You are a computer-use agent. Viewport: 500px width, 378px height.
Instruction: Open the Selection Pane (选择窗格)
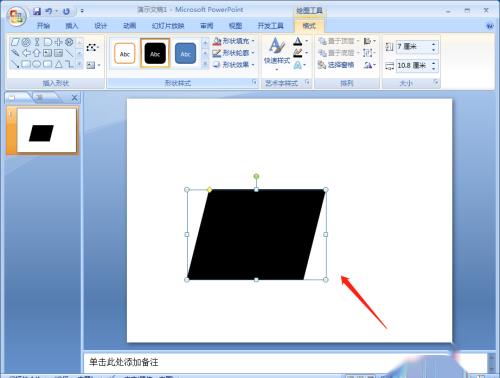tap(336, 64)
